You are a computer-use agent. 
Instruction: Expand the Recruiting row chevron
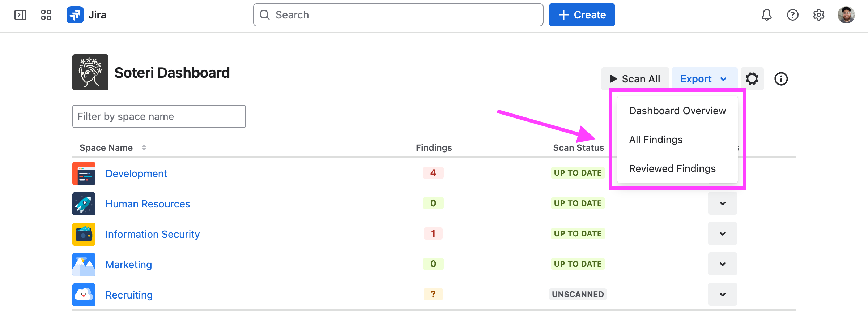pos(722,294)
